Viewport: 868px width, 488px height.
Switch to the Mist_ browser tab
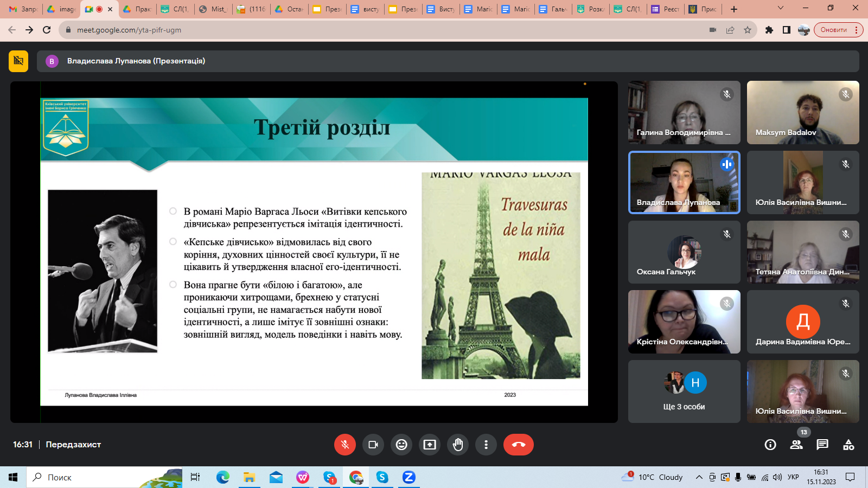[213, 9]
